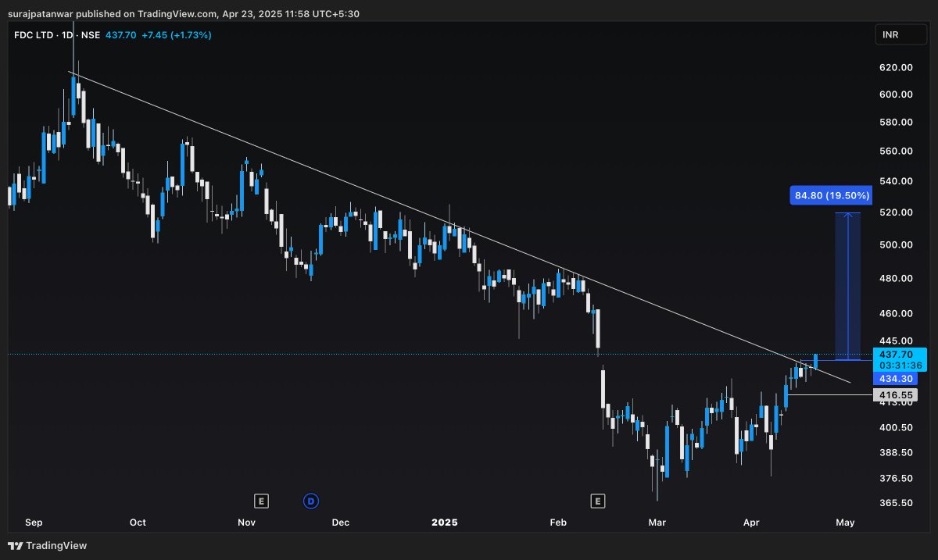
Task: Click the 388.50 price axis label
Action: click(896, 453)
